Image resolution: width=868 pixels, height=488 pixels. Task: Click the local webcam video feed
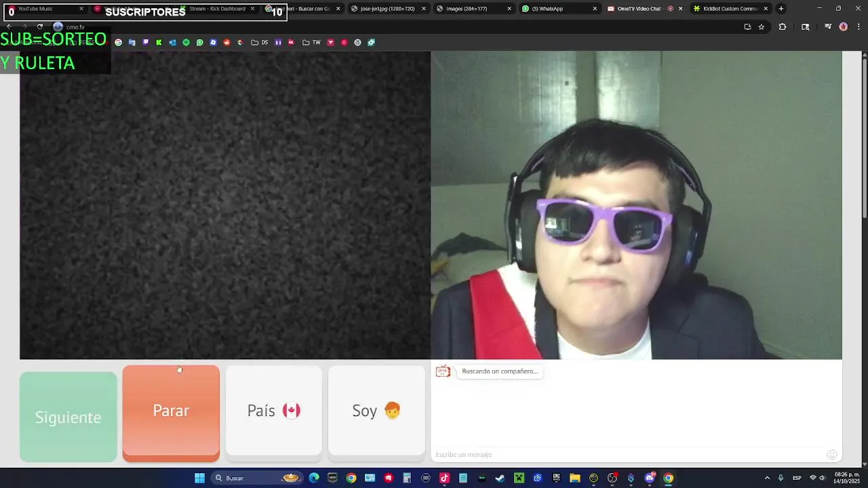(x=636, y=205)
